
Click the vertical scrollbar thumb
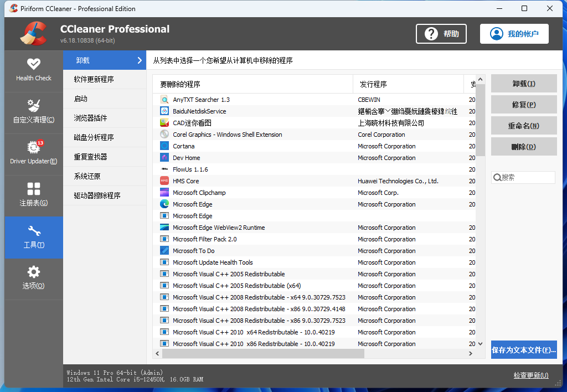(480, 120)
